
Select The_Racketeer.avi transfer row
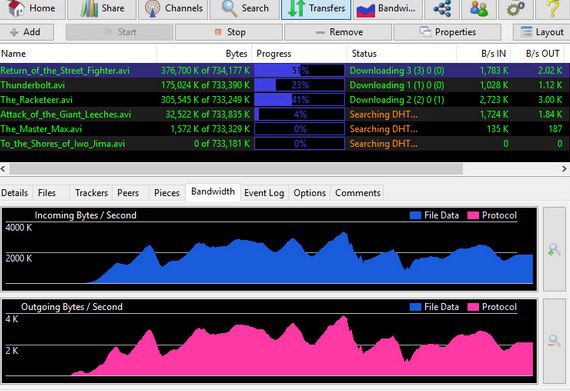coord(285,100)
